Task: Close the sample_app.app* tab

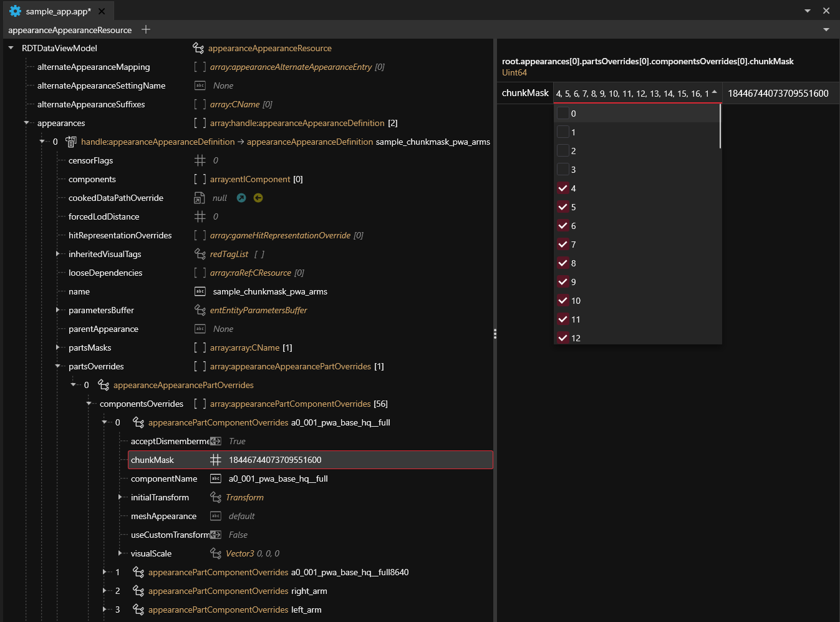Action: [102, 11]
